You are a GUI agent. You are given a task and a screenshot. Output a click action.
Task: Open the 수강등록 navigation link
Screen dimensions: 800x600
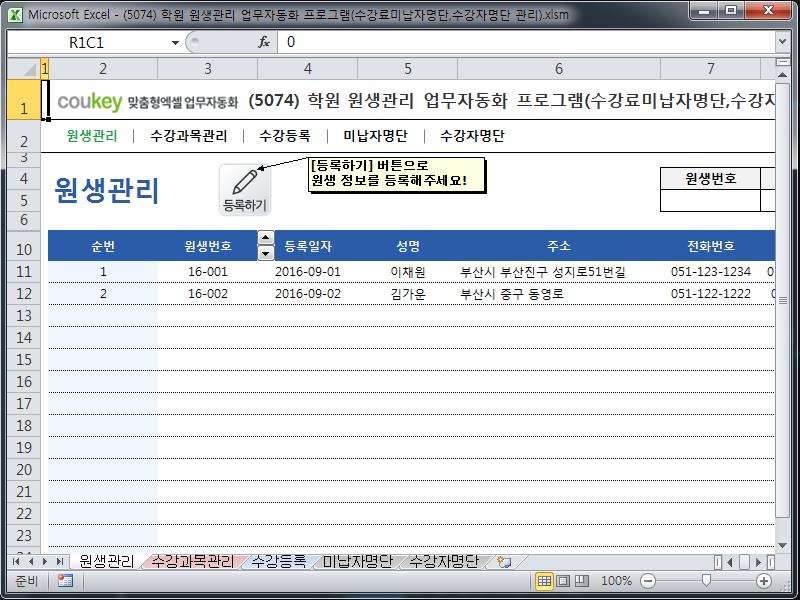pos(285,136)
